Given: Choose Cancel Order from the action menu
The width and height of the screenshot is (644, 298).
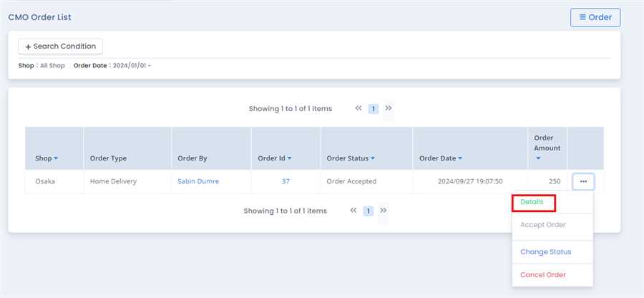Looking at the screenshot, I should coord(542,275).
